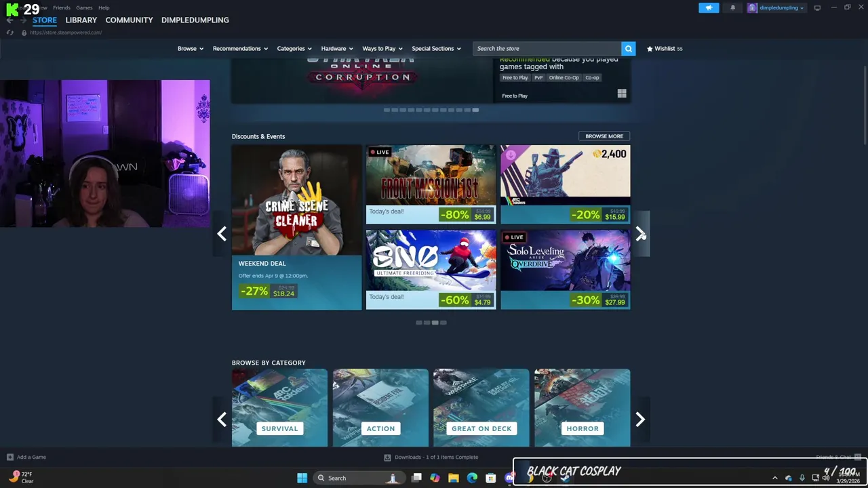Open the announcements megaphone button
868x488 pixels.
(709, 7)
